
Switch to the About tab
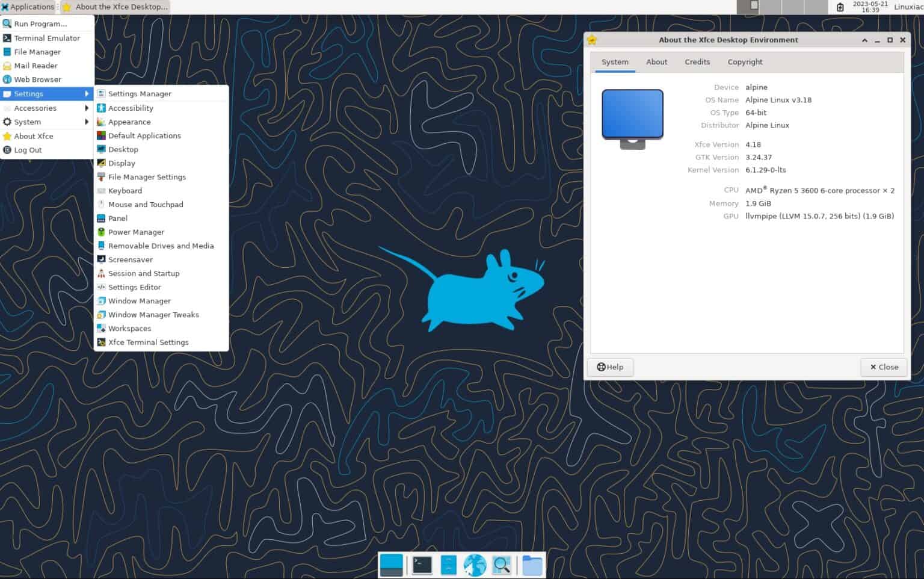[656, 61]
